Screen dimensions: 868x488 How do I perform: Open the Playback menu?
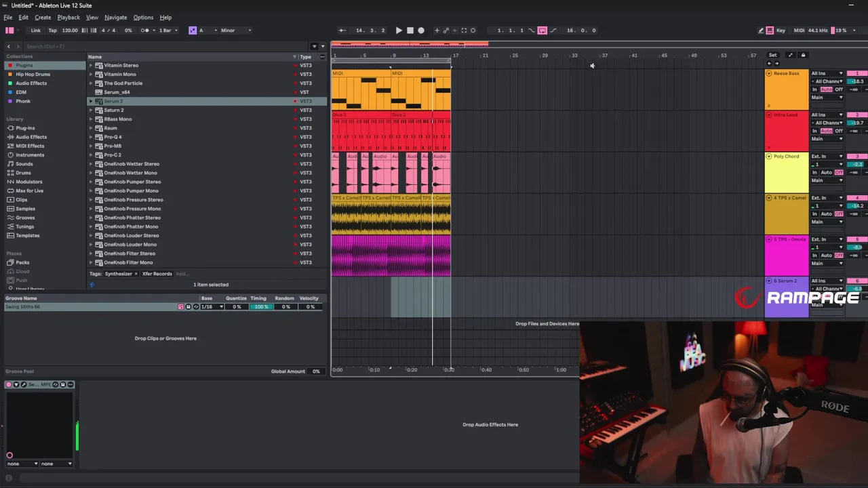68,18
